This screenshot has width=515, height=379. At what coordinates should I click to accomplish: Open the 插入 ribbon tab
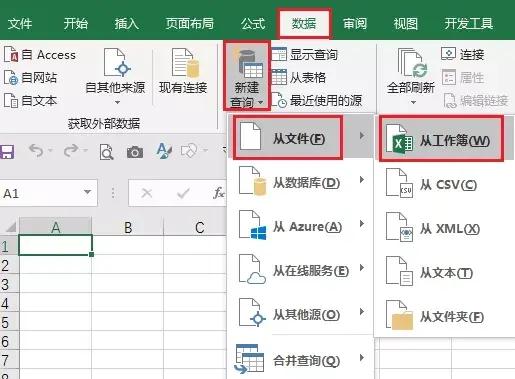click(x=127, y=23)
